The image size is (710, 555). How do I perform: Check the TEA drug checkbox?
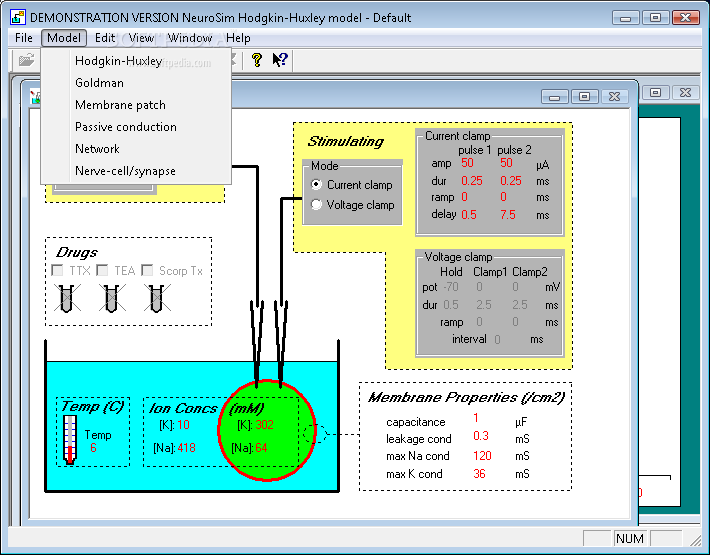point(102,270)
